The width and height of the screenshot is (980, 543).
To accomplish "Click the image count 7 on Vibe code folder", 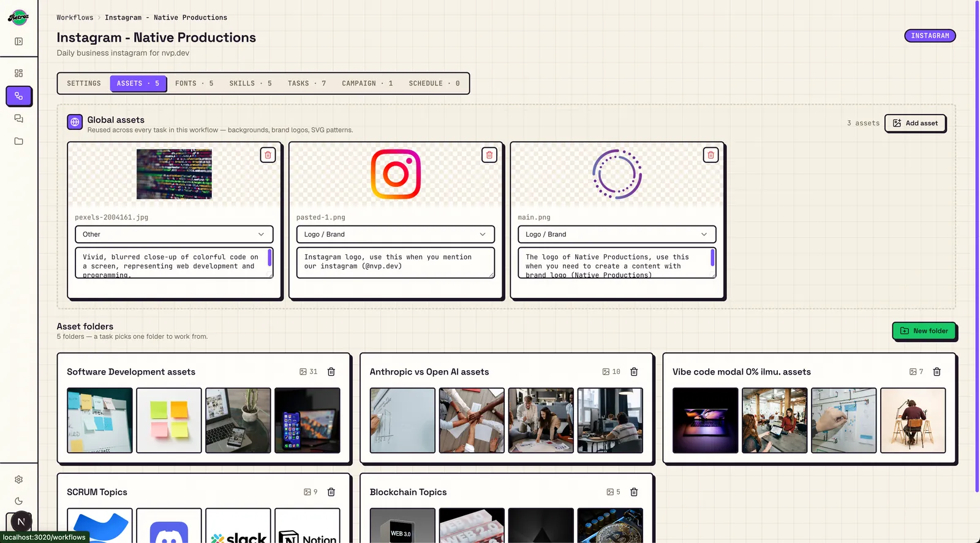I will click(x=916, y=372).
